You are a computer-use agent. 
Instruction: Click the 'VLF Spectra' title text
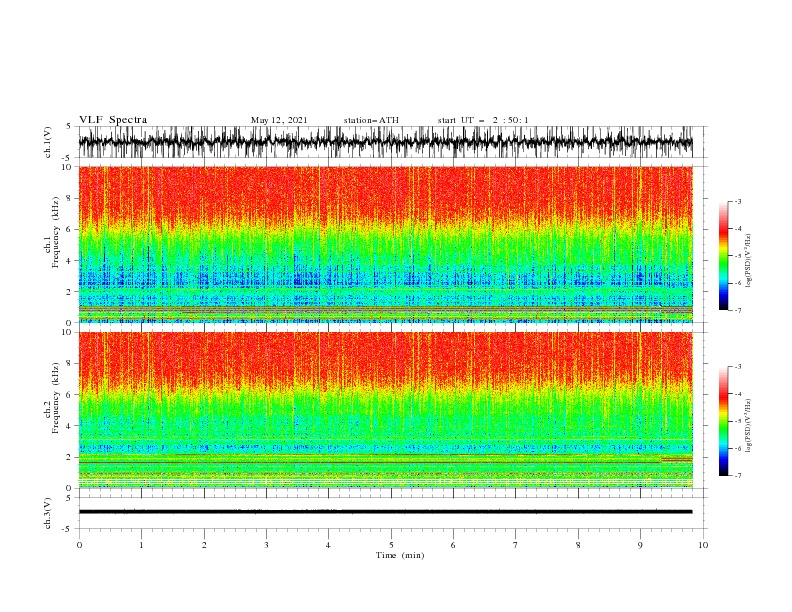113,120
